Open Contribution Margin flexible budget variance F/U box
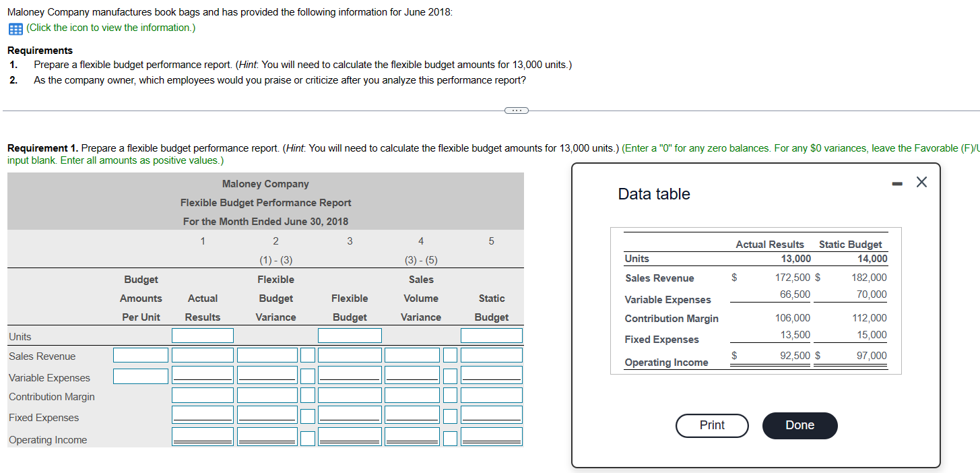 (x=307, y=395)
